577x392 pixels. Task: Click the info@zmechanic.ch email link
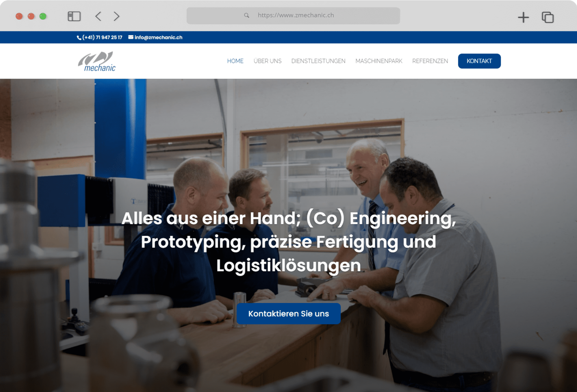coord(158,37)
